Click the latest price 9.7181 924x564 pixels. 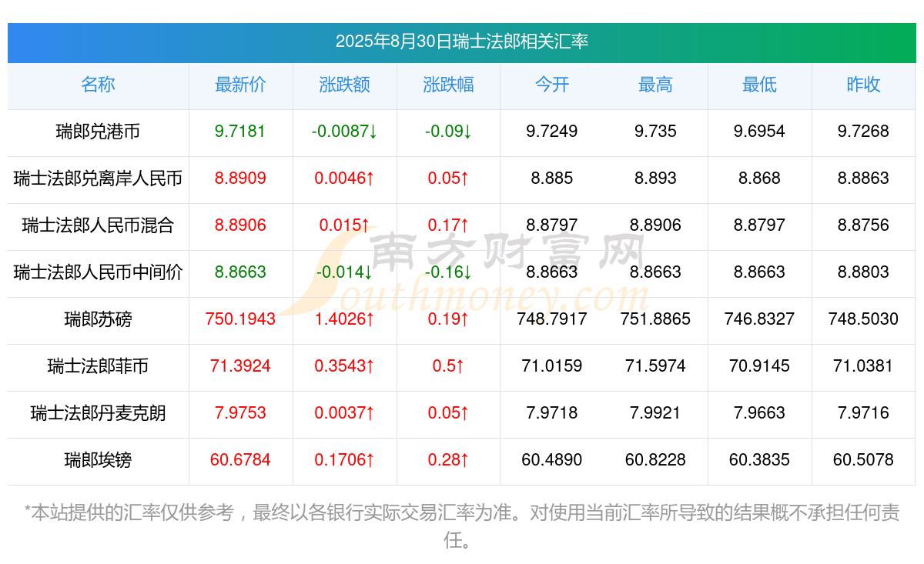coord(240,132)
